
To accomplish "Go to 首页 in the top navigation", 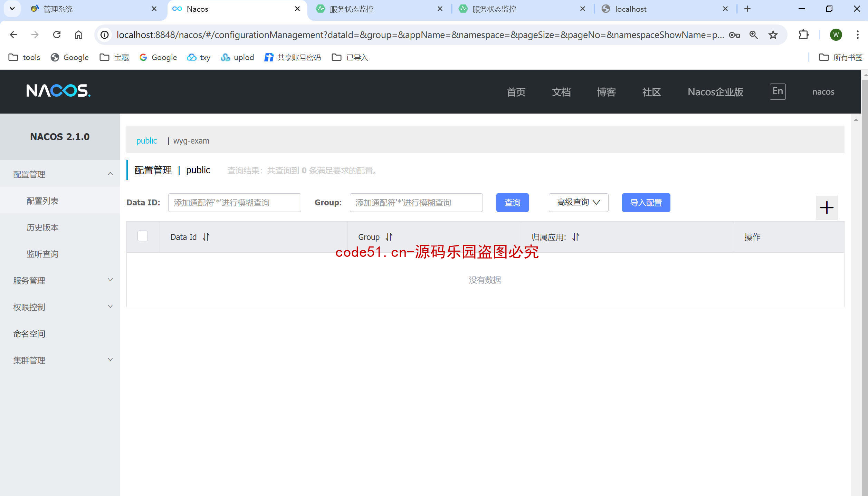I will pyautogui.click(x=516, y=92).
